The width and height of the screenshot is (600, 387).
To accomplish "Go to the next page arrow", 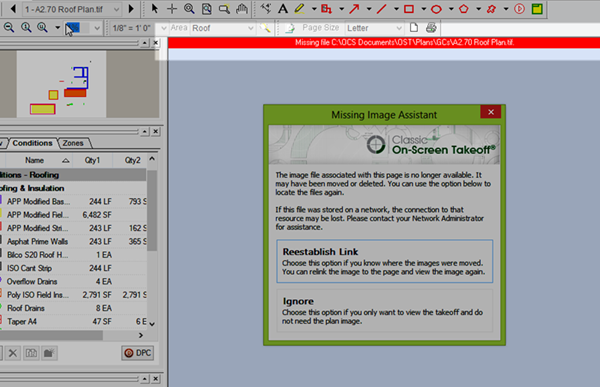I will pos(131,8).
